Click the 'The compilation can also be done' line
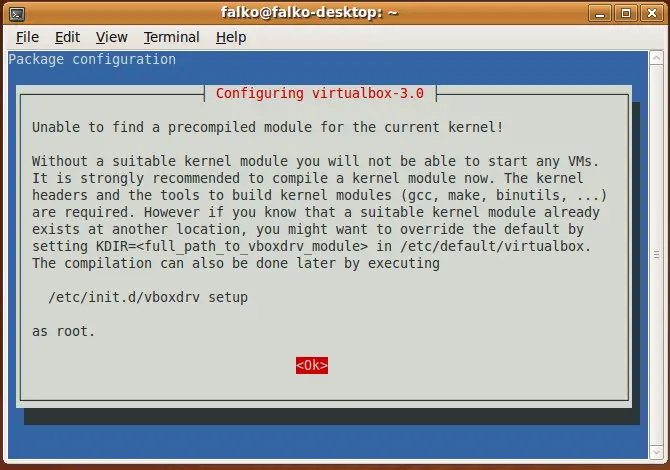 click(236, 263)
